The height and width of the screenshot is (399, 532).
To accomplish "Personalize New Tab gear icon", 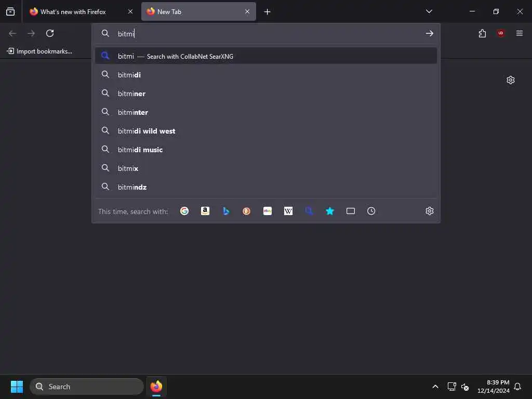I will click(x=511, y=80).
